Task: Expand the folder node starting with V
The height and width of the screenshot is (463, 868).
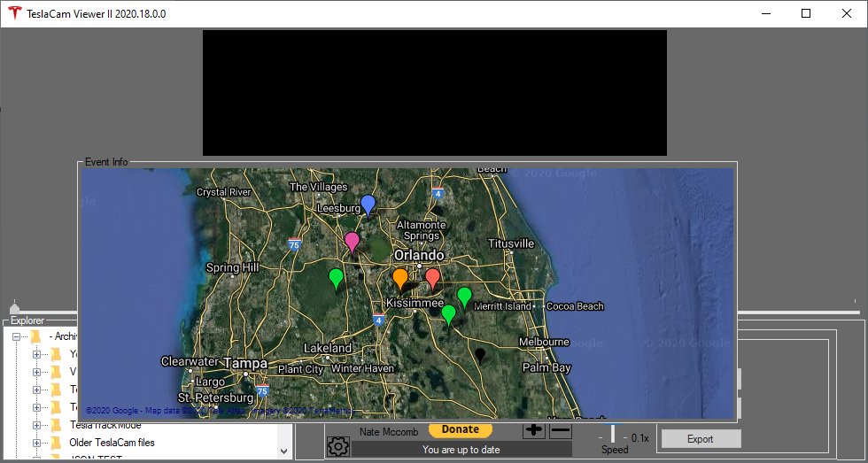Action: point(36,372)
